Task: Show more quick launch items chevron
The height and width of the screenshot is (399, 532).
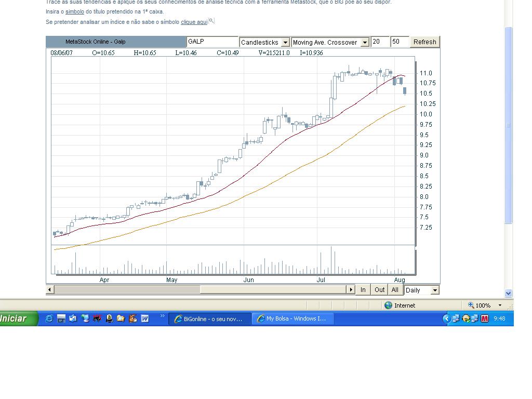Action: click(x=162, y=316)
